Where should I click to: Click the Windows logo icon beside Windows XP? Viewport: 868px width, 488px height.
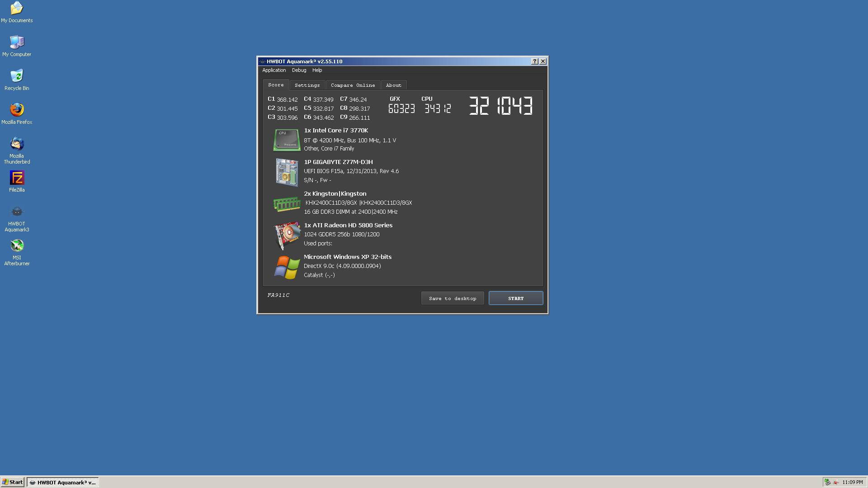click(287, 267)
